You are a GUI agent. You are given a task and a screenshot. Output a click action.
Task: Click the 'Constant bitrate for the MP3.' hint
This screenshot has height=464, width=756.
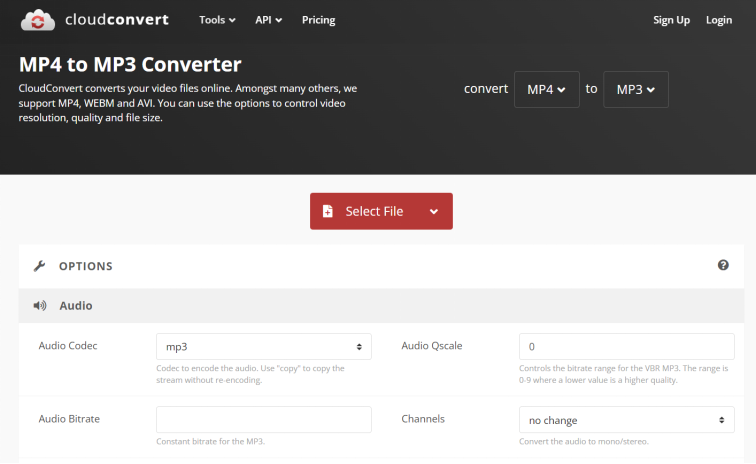click(210, 441)
